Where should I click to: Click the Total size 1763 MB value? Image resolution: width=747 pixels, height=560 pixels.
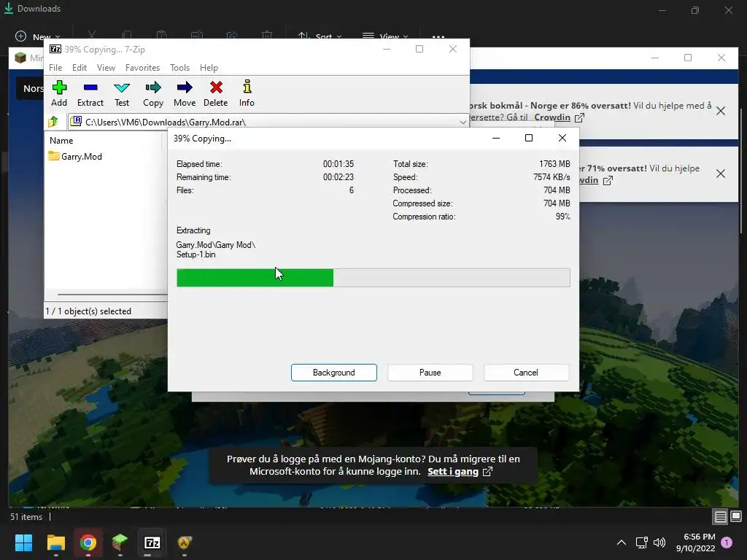(x=554, y=164)
